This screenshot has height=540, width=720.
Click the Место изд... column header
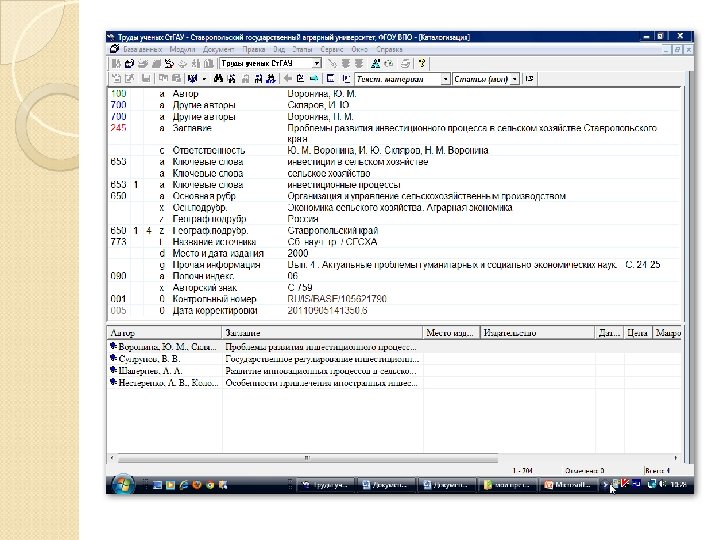(451, 332)
